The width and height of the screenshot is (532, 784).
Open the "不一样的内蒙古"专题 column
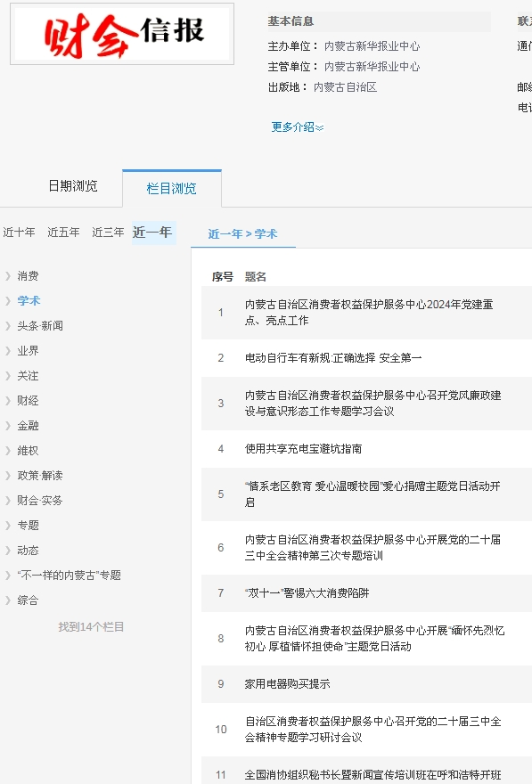(x=69, y=576)
